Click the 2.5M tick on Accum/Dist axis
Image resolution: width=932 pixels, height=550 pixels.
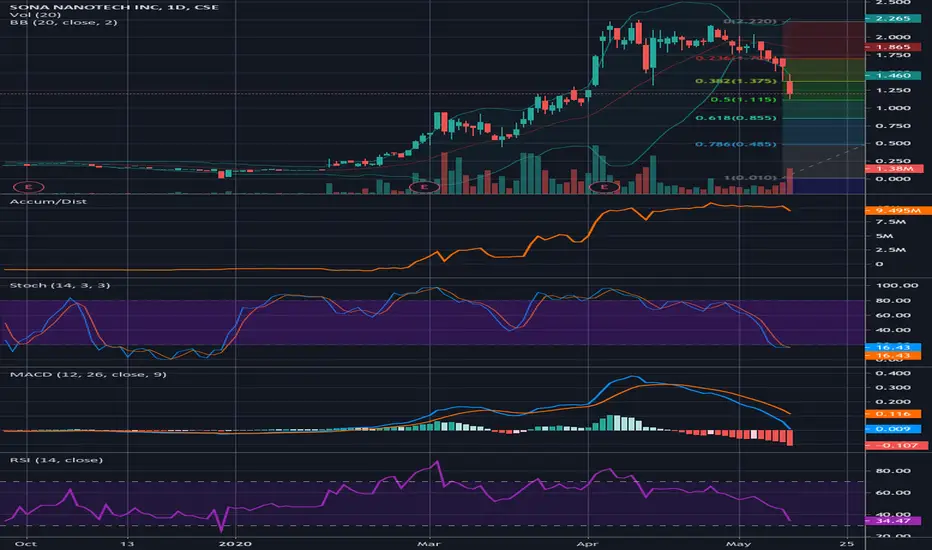pos(890,250)
